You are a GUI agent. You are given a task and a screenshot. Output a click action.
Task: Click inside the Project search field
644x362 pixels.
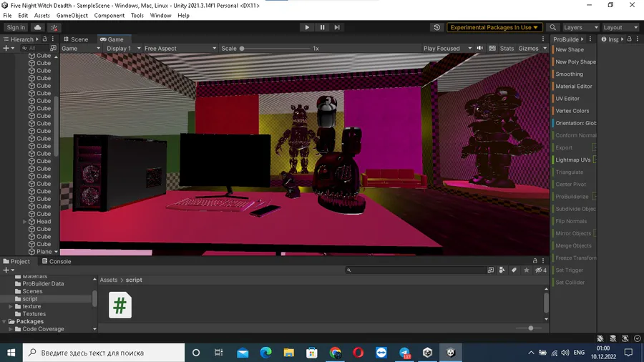[415, 270]
